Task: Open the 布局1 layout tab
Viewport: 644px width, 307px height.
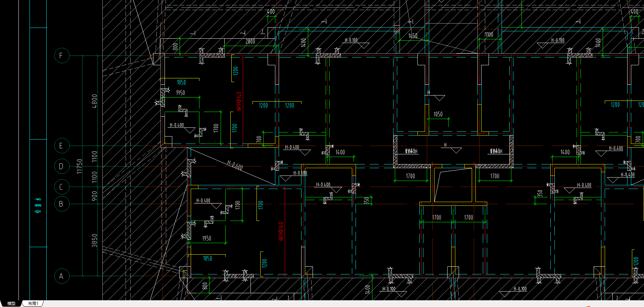Action: pyautogui.click(x=33, y=304)
